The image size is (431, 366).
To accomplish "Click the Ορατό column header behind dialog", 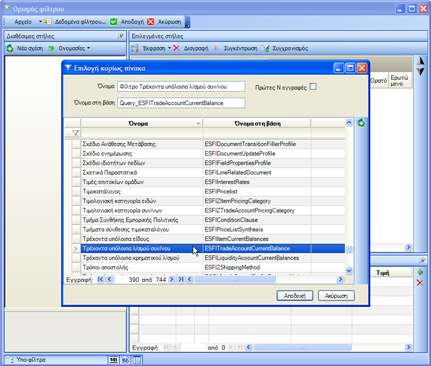I will coord(379,80).
